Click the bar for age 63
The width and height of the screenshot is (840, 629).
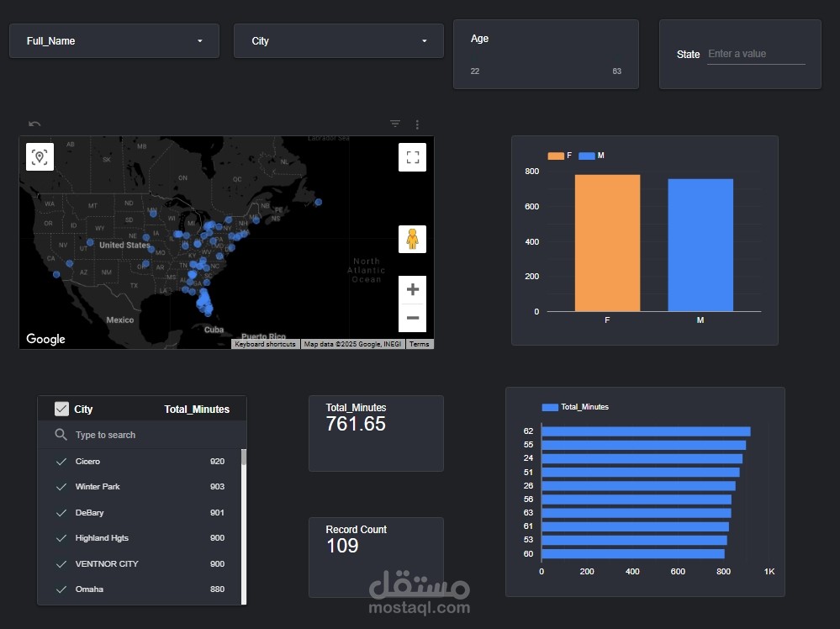tap(637, 513)
